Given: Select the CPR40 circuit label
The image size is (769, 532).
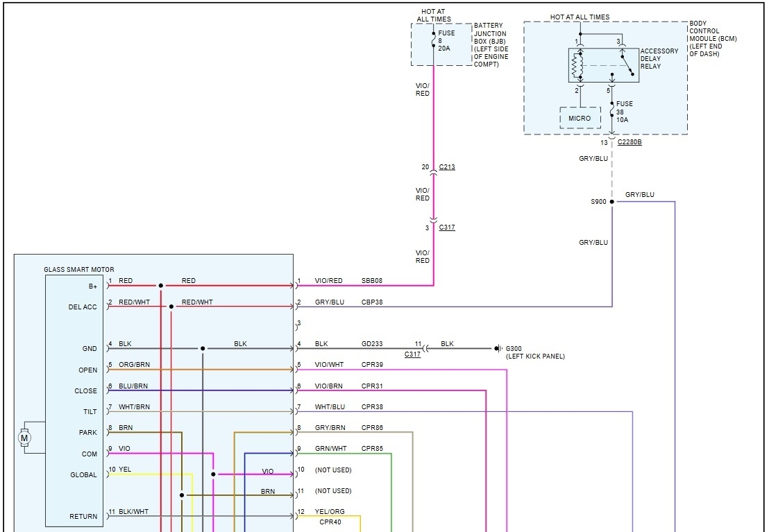Looking at the screenshot, I should [330, 522].
